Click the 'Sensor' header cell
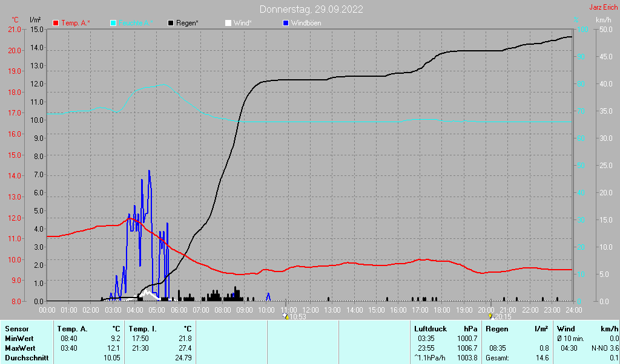620x364 pixels. [x=17, y=329]
